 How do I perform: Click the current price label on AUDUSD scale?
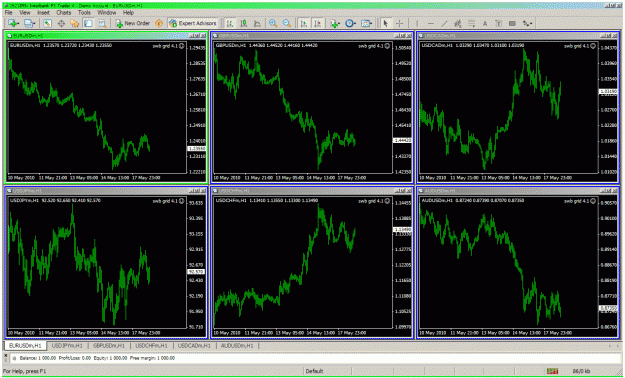[x=609, y=308]
